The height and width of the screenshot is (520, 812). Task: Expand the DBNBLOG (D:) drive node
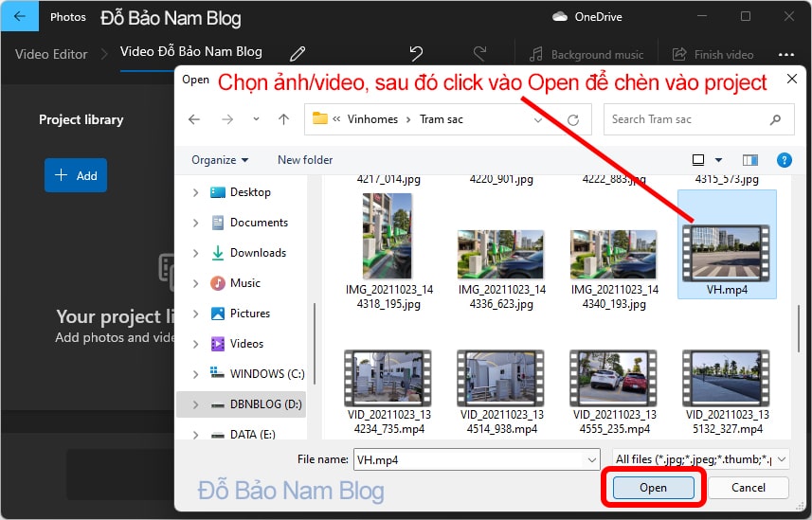195,404
